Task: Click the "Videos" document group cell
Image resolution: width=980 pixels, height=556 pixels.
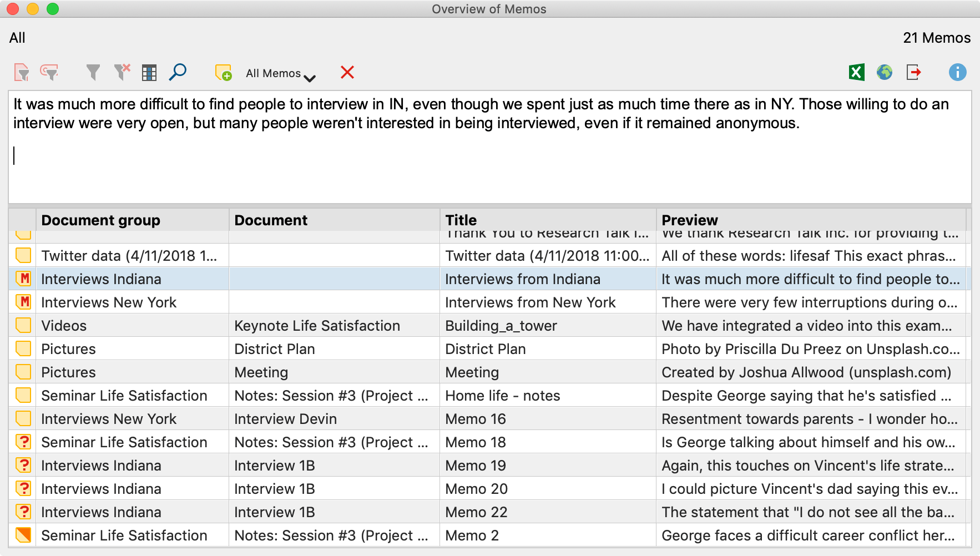Action: (x=133, y=326)
